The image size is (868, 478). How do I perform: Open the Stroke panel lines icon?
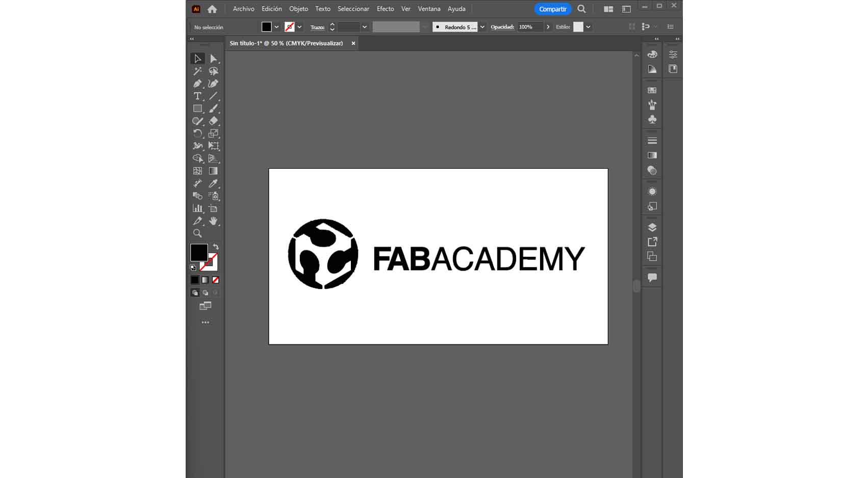(x=652, y=141)
